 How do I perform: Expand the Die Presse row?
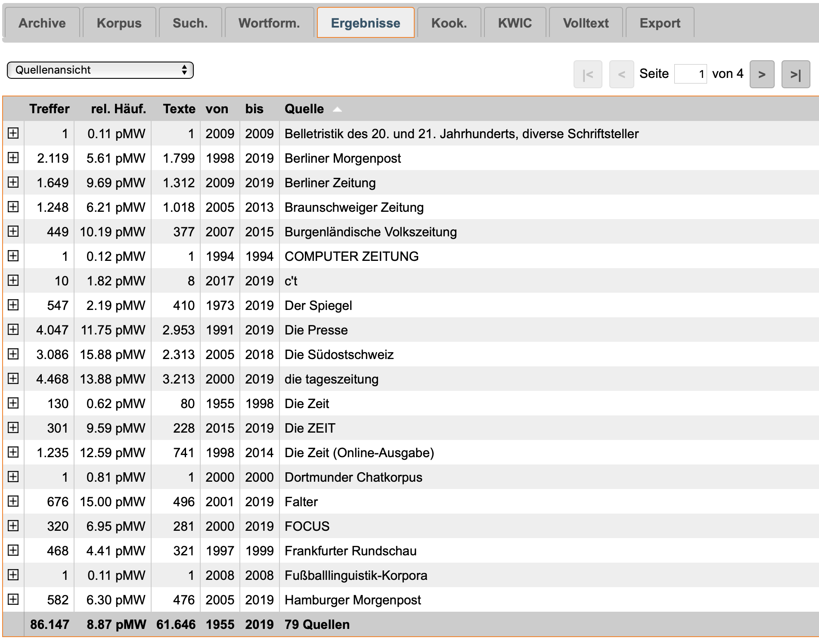click(13, 330)
